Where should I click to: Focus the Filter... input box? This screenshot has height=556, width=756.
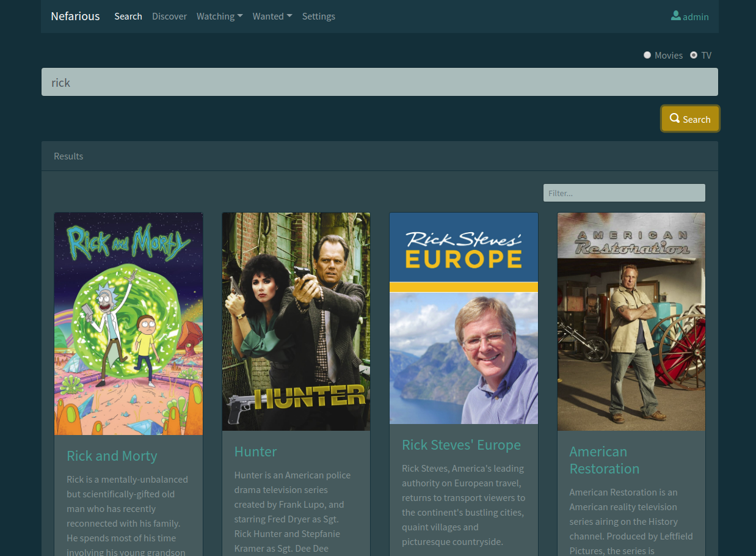pos(624,193)
